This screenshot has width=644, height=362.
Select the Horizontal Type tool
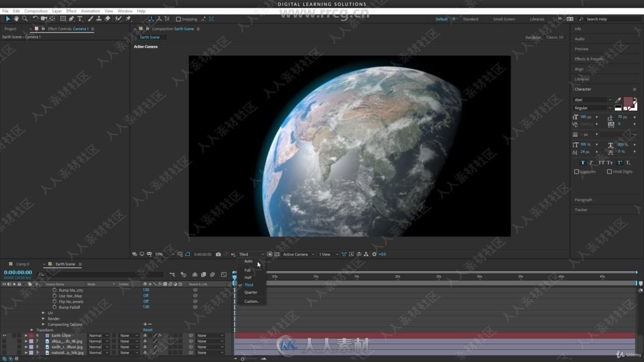(79, 19)
